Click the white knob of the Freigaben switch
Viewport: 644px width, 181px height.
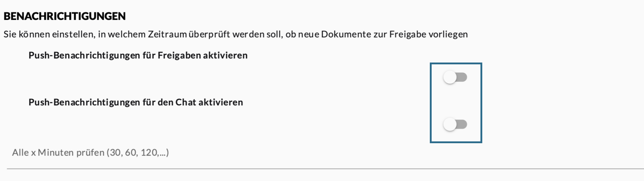pyautogui.click(x=450, y=77)
